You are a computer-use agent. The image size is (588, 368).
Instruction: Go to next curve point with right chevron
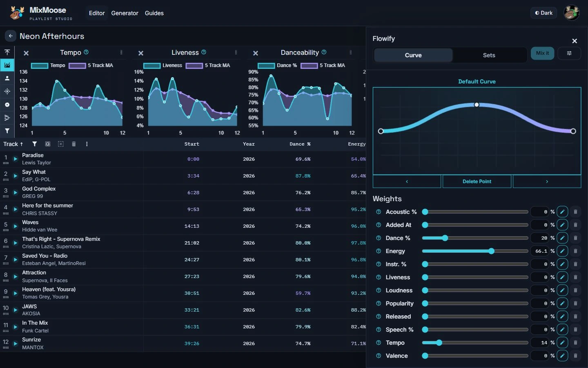(x=547, y=182)
